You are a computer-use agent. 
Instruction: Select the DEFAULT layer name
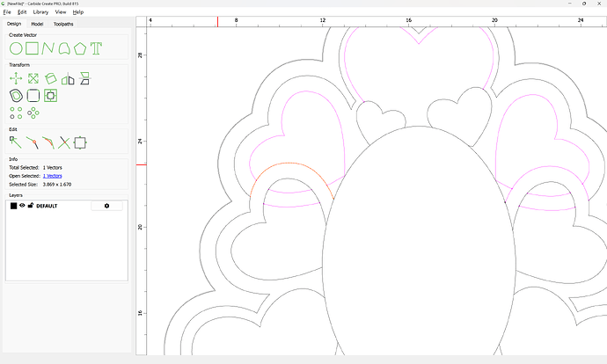click(47, 206)
